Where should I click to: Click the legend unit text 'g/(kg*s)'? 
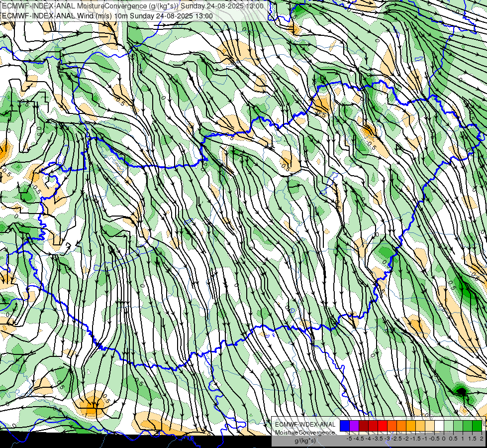click(x=305, y=441)
